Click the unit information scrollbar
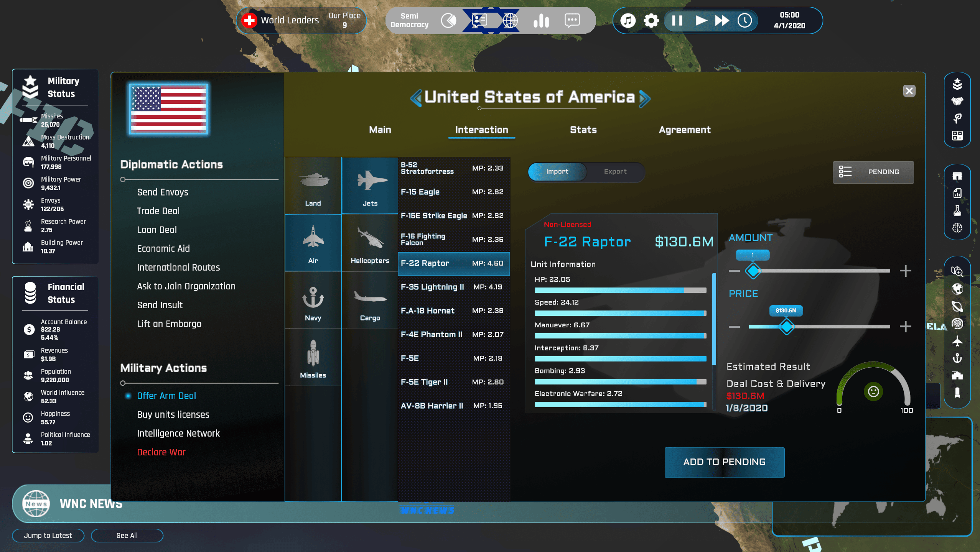The image size is (980, 552). [714, 319]
